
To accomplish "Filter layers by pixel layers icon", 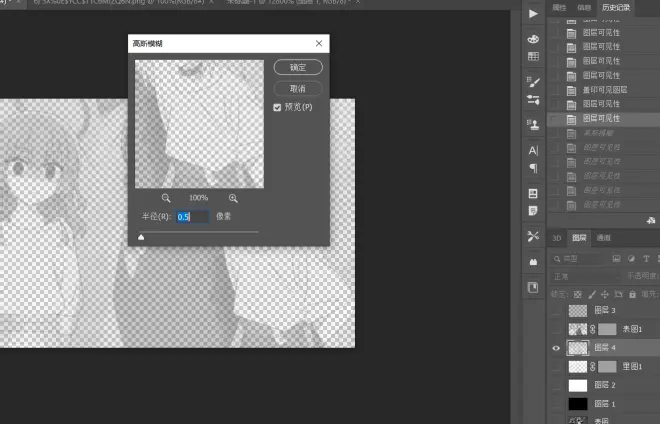I will 617,259.
